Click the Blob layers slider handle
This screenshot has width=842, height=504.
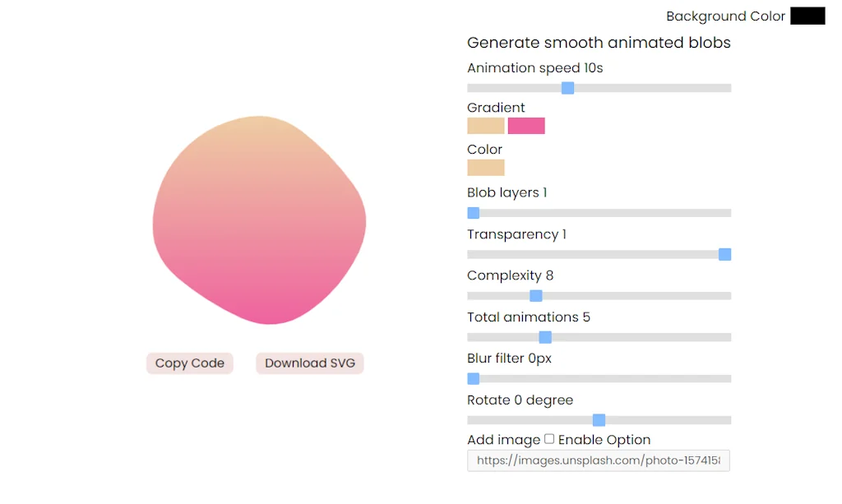[x=474, y=213]
